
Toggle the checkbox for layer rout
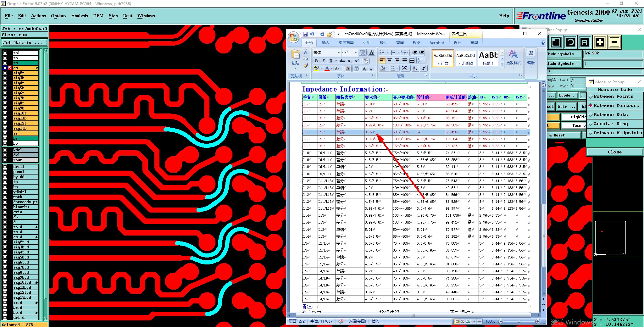click(5, 160)
